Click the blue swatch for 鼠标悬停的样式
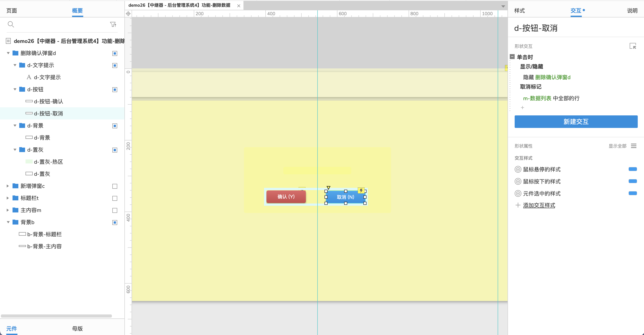Image resolution: width=644 pixels, height=335 pixels. [x=633, y=169]
